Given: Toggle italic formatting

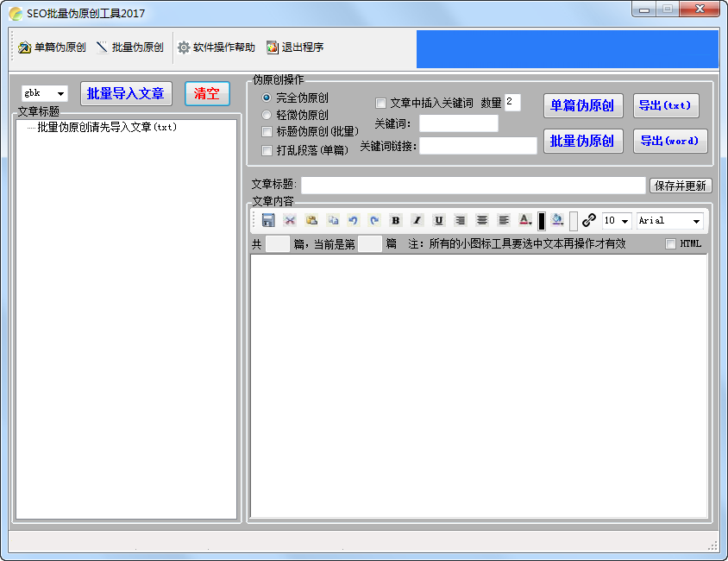Looking at the screenshot, I should 417,221.
